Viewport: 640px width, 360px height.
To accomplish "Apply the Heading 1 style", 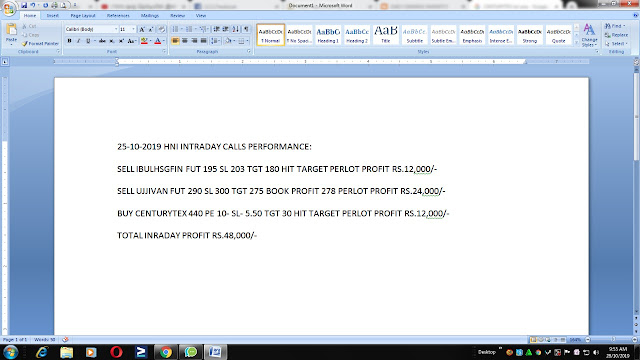I will pyautogui.click(x=328, y=35).
